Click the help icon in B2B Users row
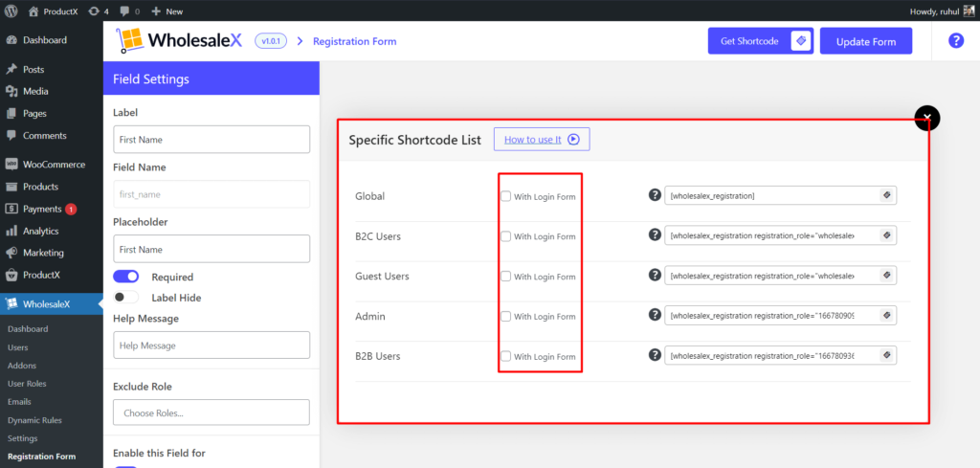This screenshot has width=980, height=468. pyautogui.click(x=655, y=355)
